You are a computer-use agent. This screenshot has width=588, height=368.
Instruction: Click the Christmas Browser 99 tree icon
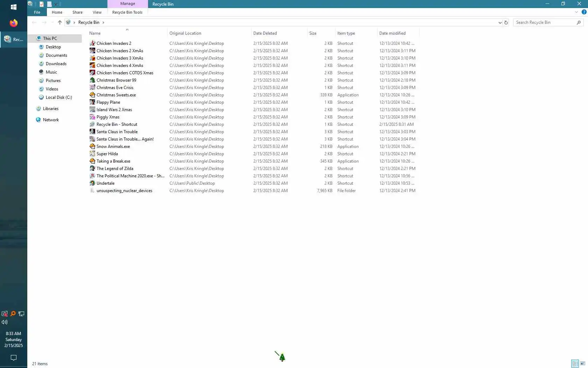(x=92, y=80)
